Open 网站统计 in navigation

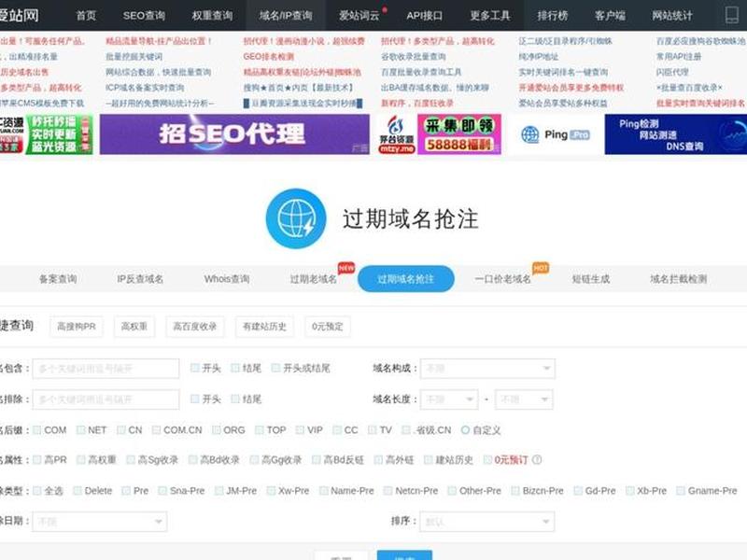point(672,16)
